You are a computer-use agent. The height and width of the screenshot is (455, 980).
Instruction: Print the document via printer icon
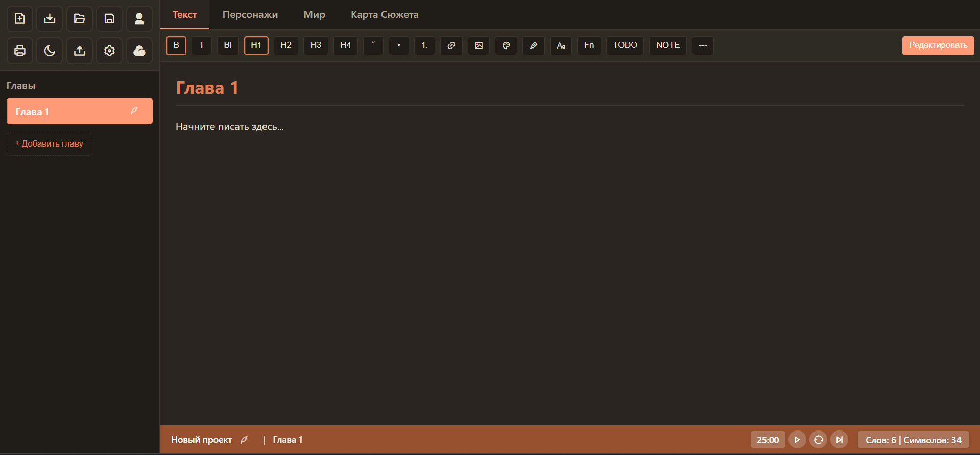click(x=20, y=51)
